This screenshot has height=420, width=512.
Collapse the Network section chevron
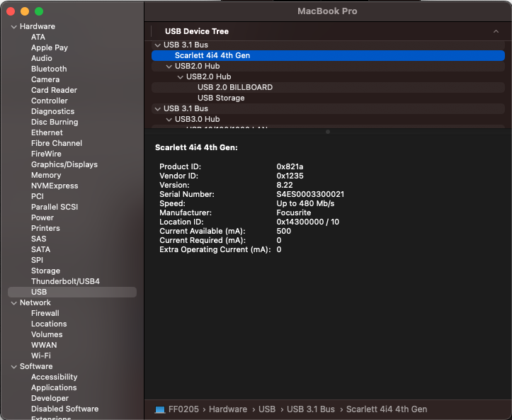pyautogui.click(x=13, y=303)
